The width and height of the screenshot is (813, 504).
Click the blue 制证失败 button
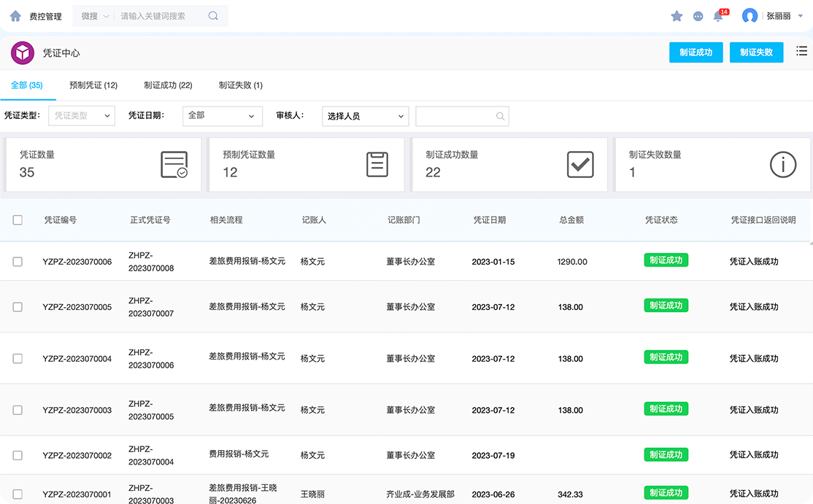[x=756, y=53]
